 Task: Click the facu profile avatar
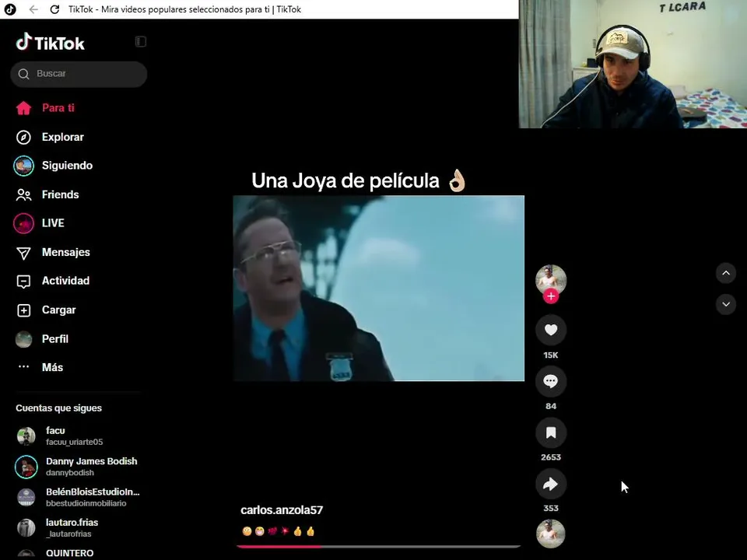26,436
